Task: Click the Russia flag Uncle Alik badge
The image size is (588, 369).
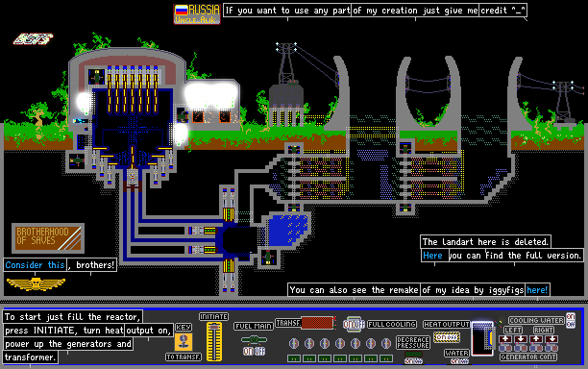Action: click(197, 14)
